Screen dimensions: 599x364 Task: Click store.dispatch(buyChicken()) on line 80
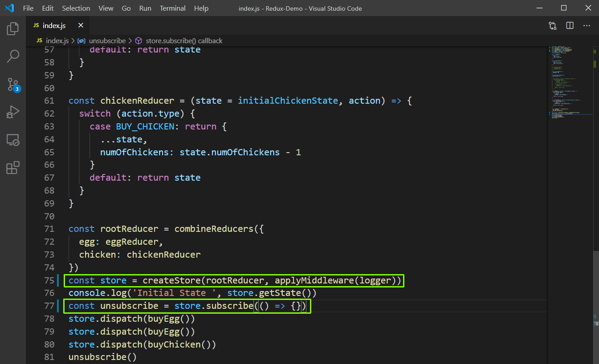(x=143, y=344)
